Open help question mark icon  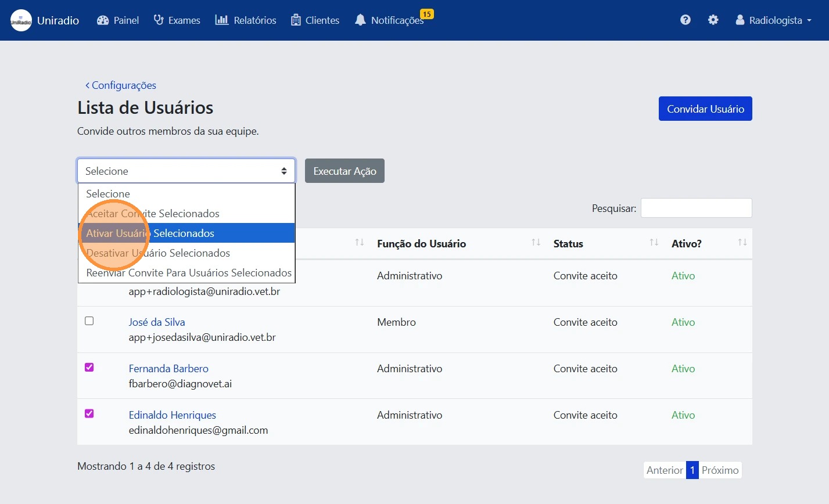click(x=686, y=20)
